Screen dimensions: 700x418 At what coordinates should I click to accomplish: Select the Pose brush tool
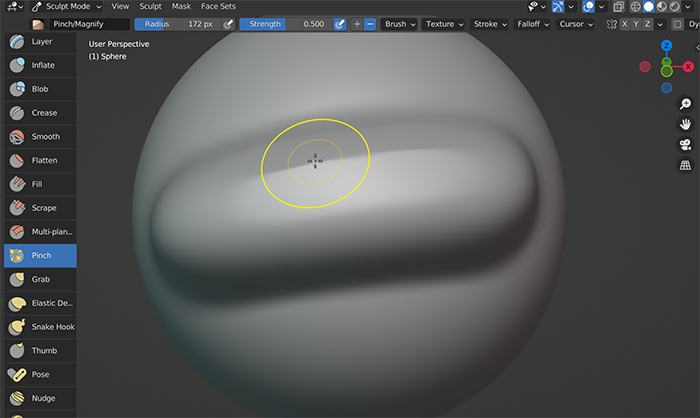[40, 374]
